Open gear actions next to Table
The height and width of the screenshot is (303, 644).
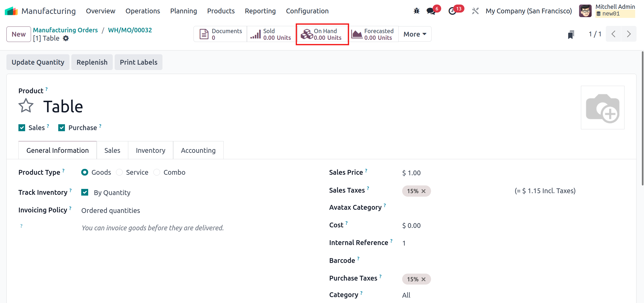click(66, 38)
